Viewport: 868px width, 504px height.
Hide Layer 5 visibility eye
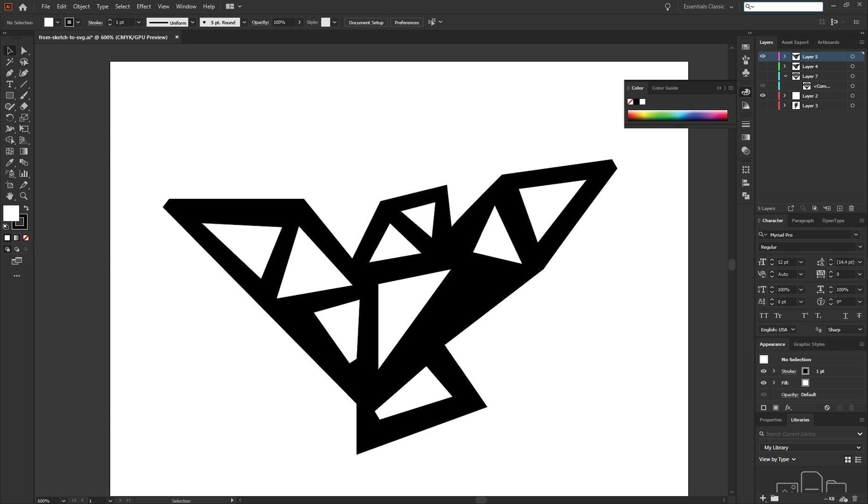pyautogui.click(x=763, y=57)
